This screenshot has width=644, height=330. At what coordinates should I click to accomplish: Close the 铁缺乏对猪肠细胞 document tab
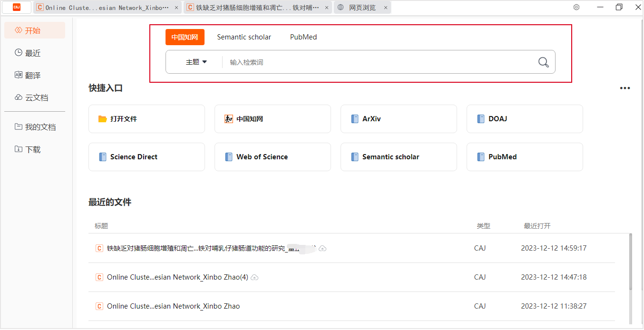pos(328,8)
